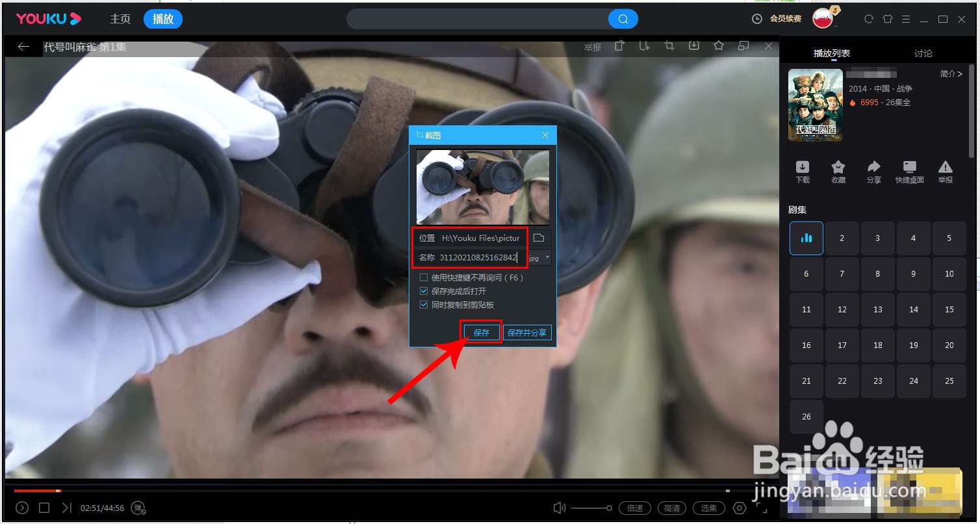Click the mini-window mode icon in video toolbar

click(743, 45)
